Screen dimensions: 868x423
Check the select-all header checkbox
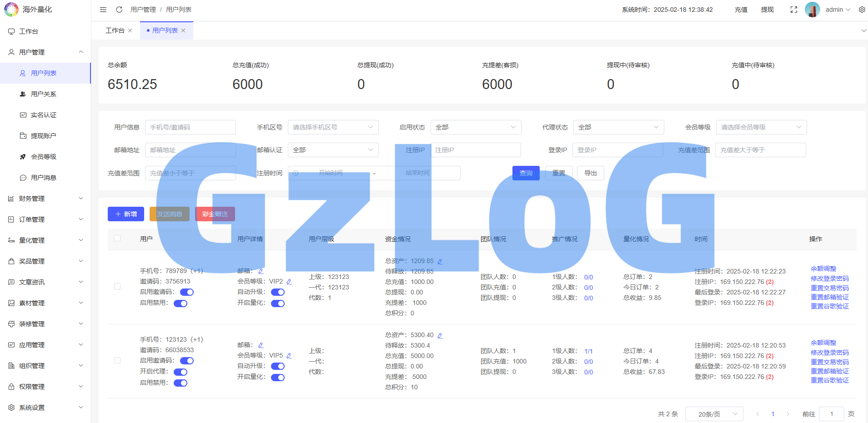click(x=117, y=238)
